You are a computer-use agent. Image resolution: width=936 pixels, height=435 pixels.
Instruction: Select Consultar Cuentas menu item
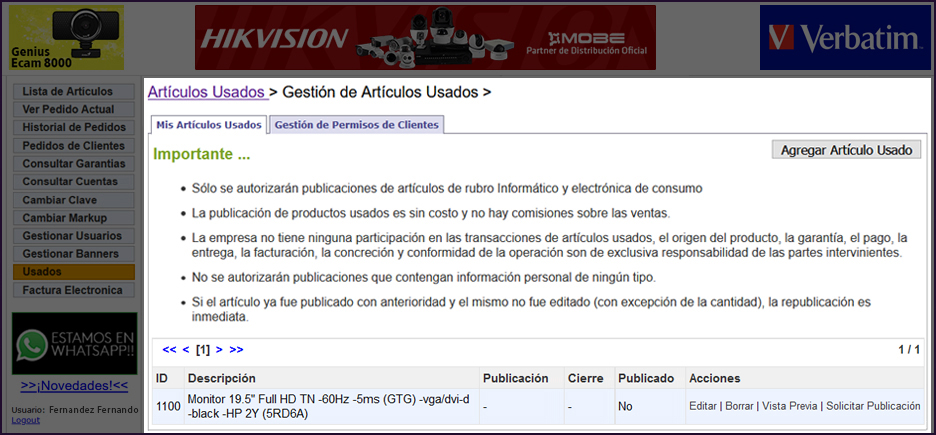(74, 181)
